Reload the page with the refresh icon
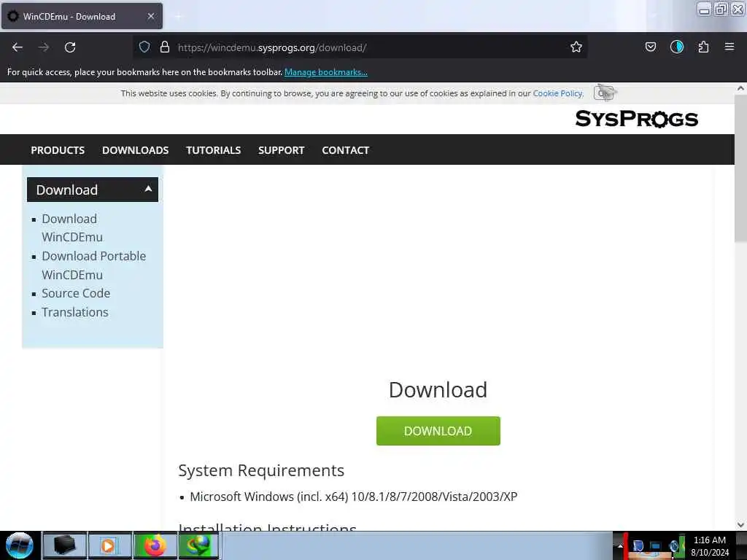This screenshot has height=560, width=747. pos(70,47)
